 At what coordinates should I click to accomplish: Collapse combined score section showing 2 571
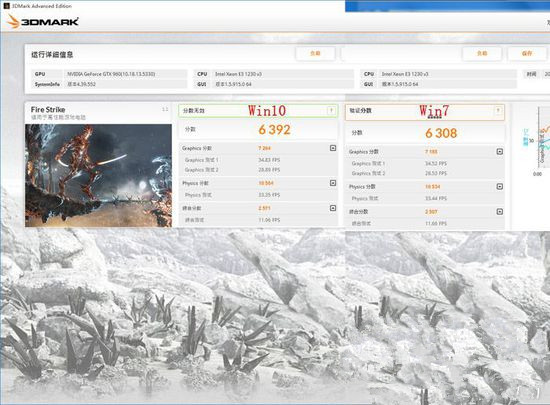pos(333,208)
